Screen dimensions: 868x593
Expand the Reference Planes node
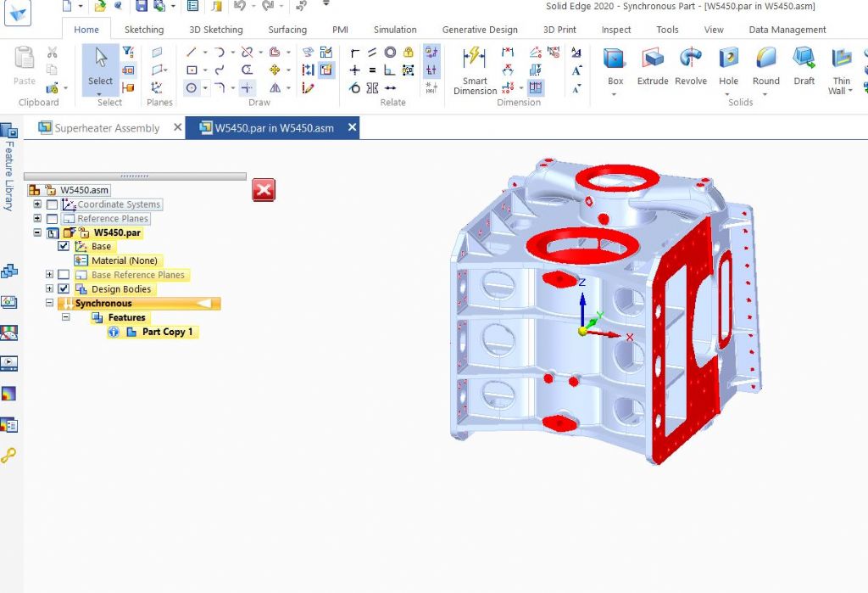click(x=37, y=218)
